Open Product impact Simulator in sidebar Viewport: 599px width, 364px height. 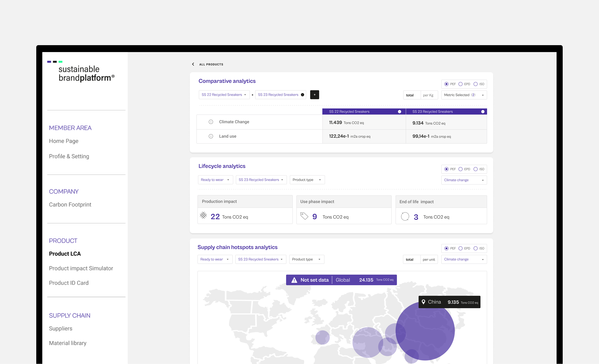pyautogui.click(x=81, y=268)
